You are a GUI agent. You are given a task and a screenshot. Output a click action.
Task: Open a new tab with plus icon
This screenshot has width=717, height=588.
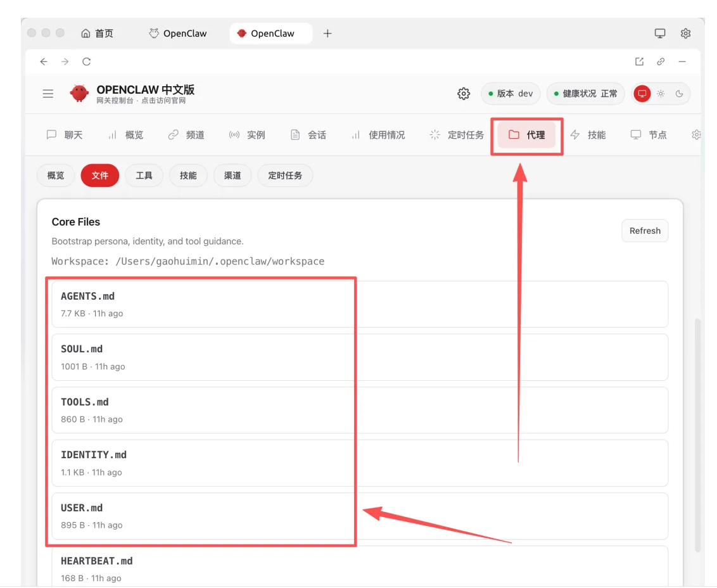tap(327, 34)
